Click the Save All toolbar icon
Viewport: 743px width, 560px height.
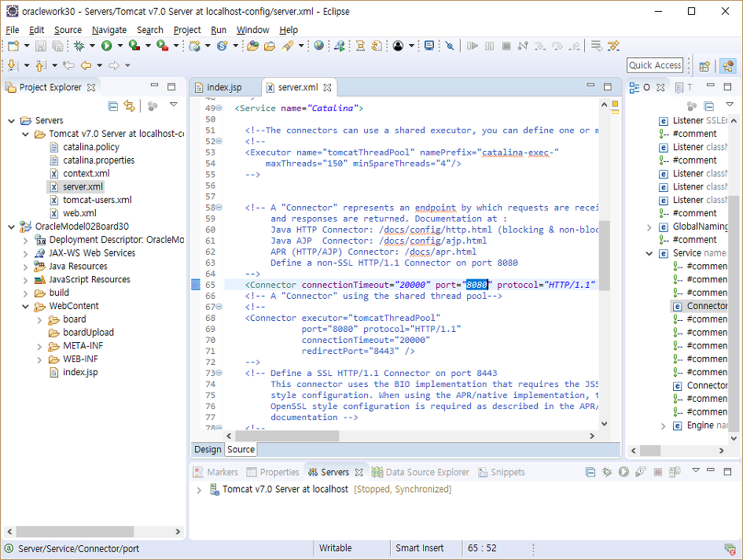(57, 46)
